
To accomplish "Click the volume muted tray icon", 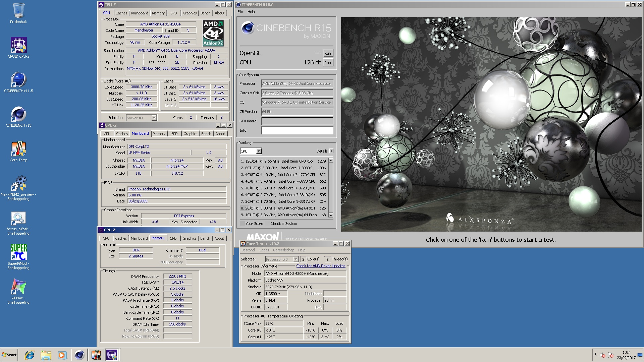I will point(603,355).
